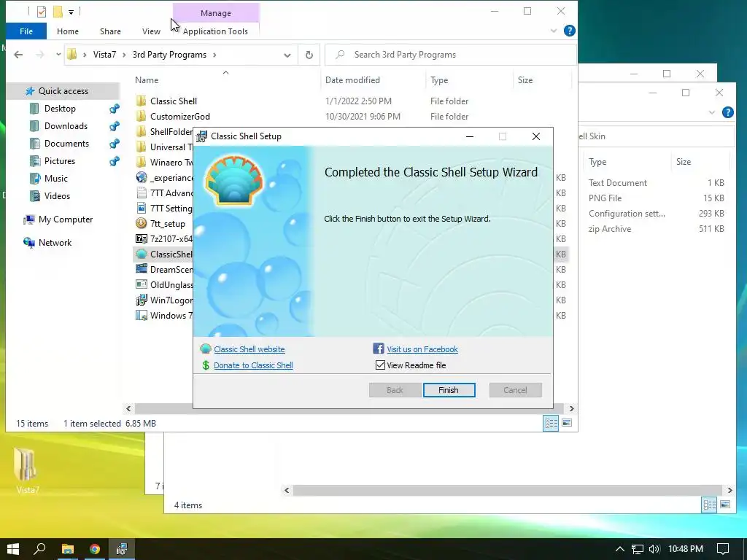Sort by the Date modified column header
The image size is (747, 560).
tap(352, 80)
